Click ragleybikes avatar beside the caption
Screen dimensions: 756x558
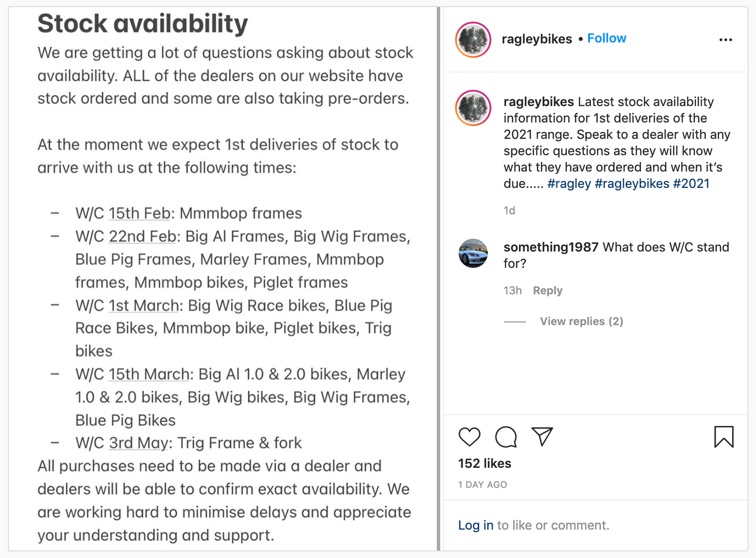pos(473,108)
